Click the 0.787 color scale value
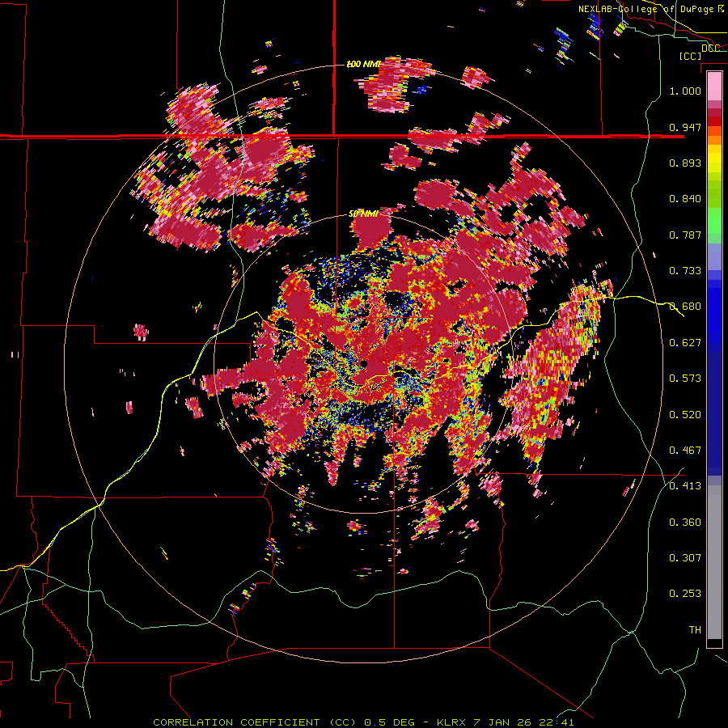Screen dimensions: 728x728 click(x=685, y=235)
